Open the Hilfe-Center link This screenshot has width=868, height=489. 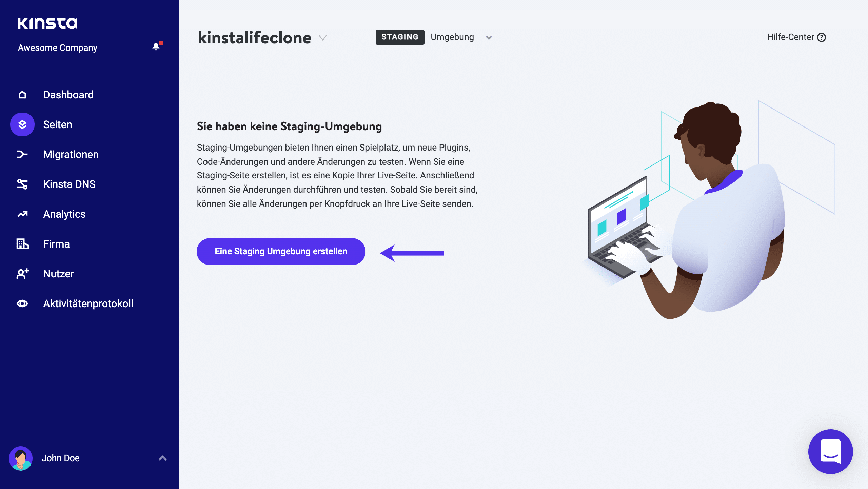click(796, 37)
